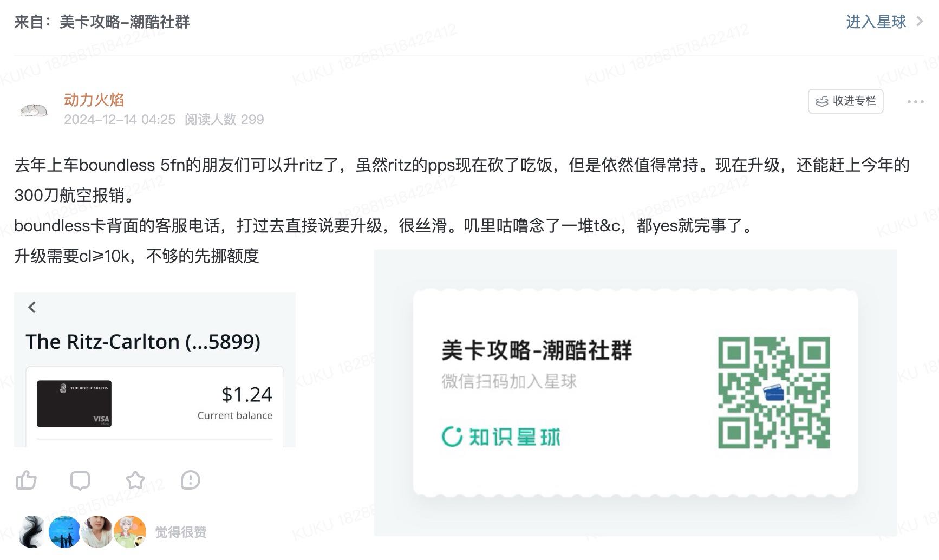Open the author's hamster avatar
Viewport: 939px width, 560px height.
(34, 110)
